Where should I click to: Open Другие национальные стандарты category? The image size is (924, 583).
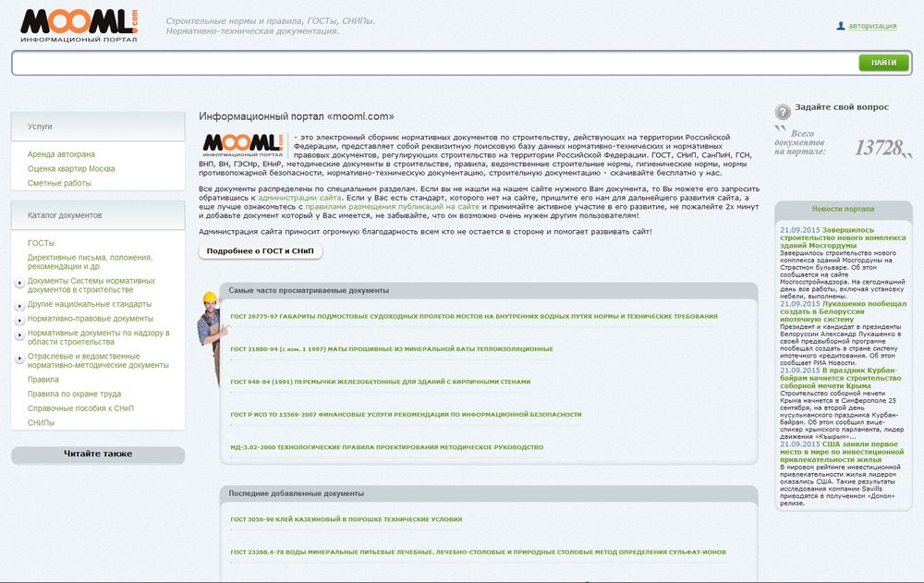click(x=90, y=304)
